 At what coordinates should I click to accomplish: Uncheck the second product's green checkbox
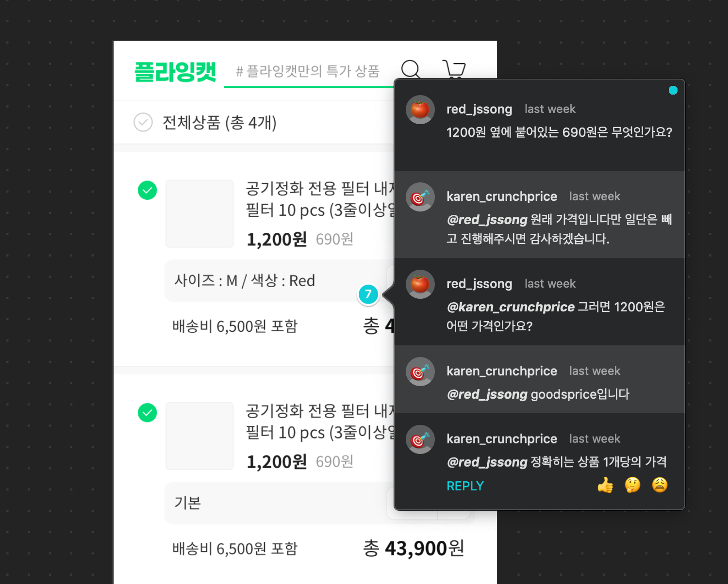coord(148,413)
